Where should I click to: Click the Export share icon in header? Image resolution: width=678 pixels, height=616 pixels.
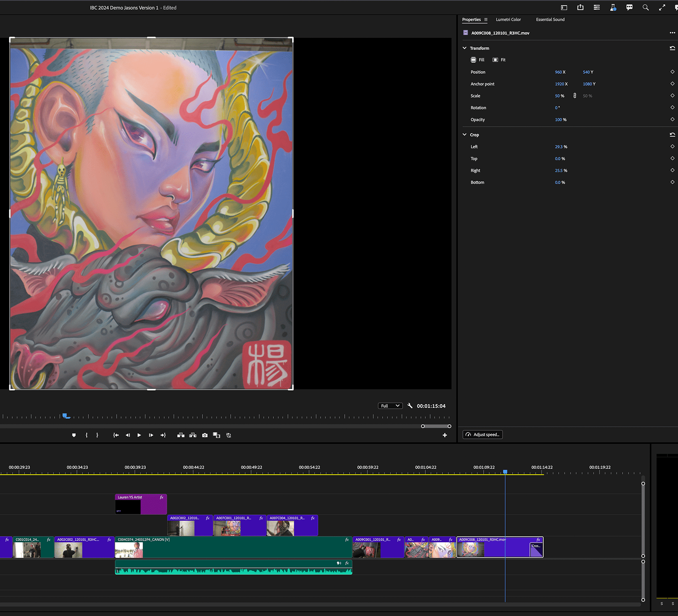click(x=580, y=7)
